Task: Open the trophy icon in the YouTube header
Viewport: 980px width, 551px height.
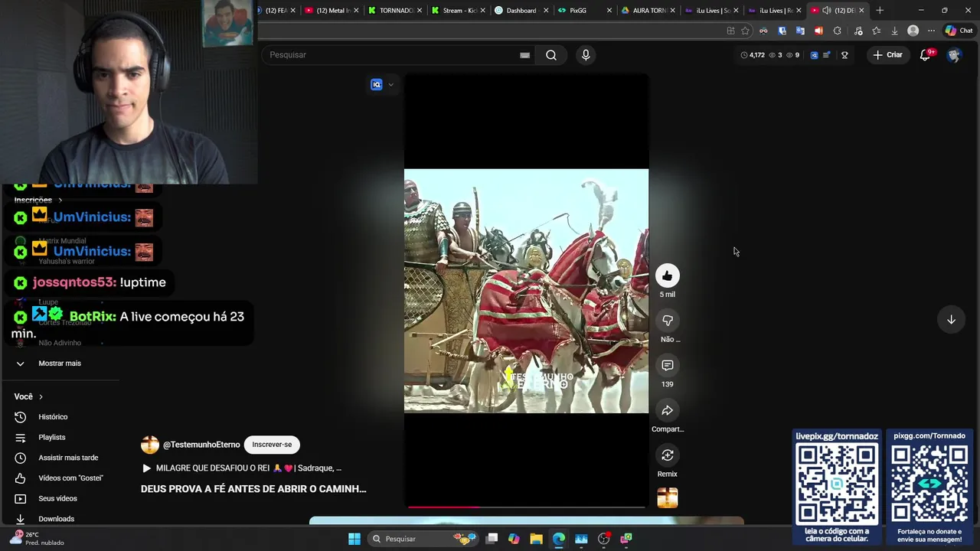Action: pos(844,55)
